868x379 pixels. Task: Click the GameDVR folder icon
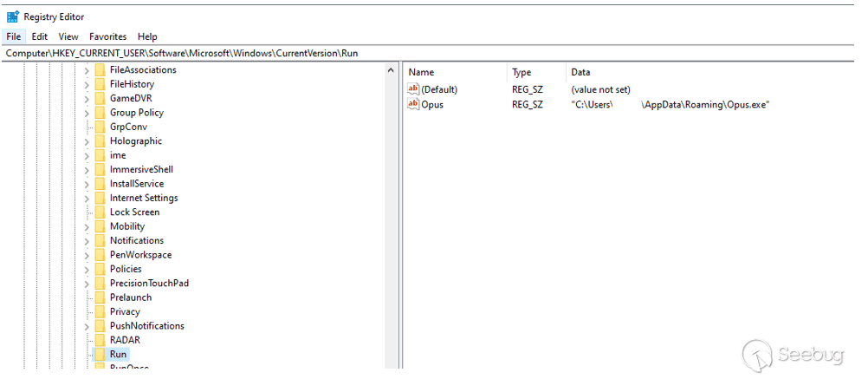100,98
